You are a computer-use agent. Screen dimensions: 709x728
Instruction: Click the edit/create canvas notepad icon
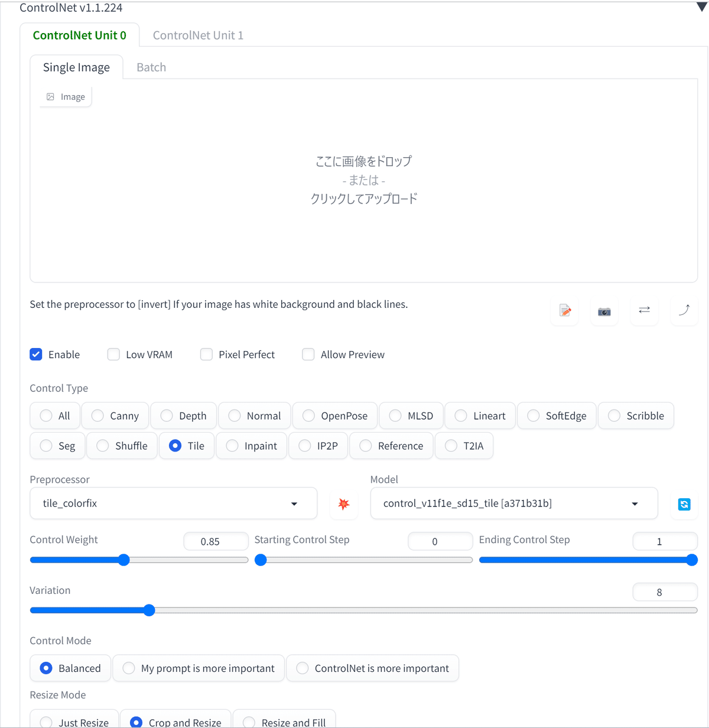click(x=565, y=310)
